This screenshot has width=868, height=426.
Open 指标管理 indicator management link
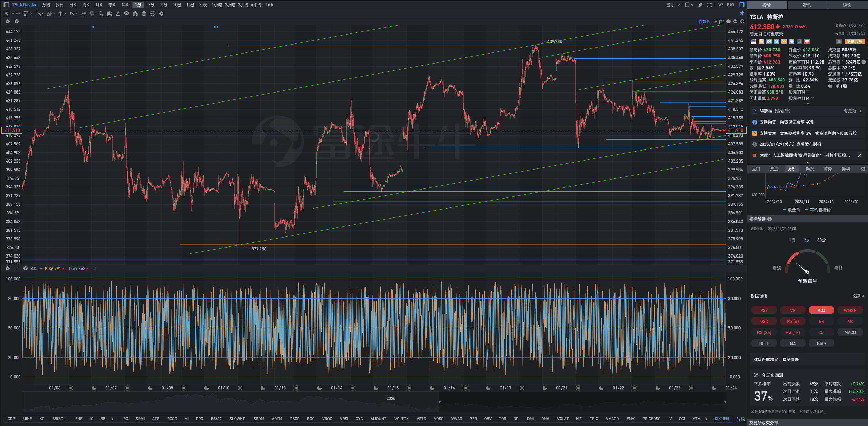pos(722,419)
